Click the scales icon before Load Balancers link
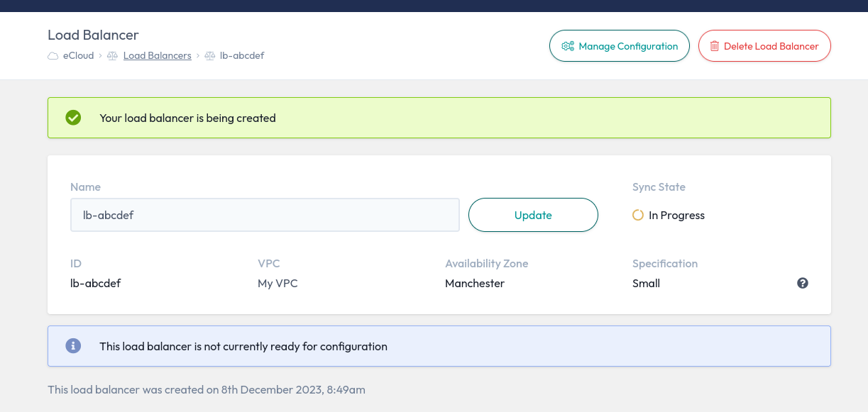This screenshot has height=412, width=868. point(112,55)
